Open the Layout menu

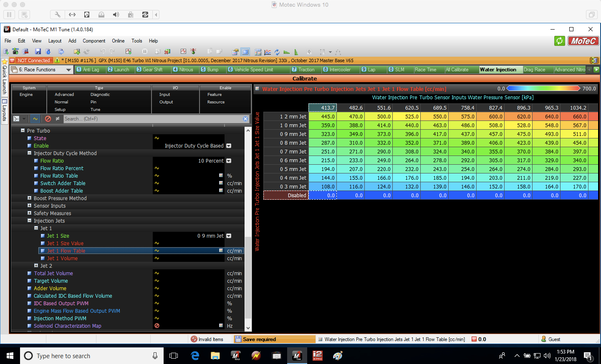click(55, 41)
